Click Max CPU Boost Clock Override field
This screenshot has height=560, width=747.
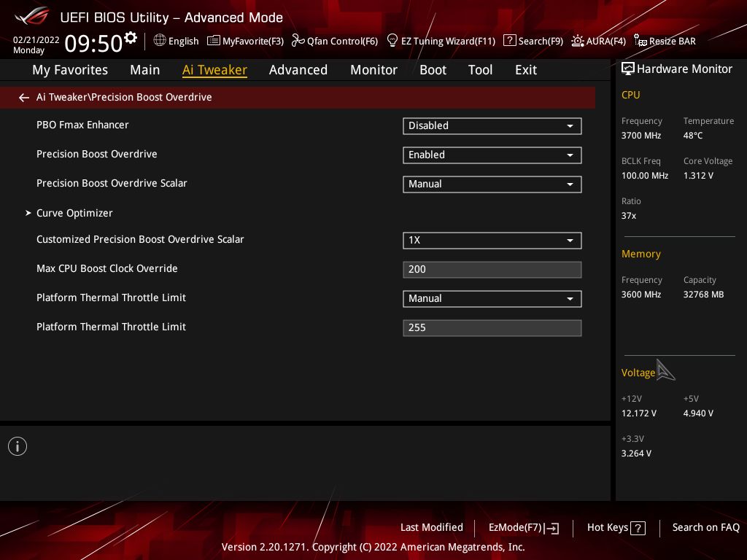pyautogui.click(x=492, y=270)
